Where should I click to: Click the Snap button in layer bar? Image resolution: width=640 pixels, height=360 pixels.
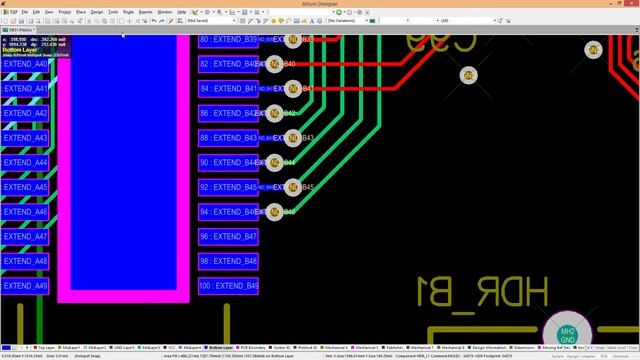600,348
